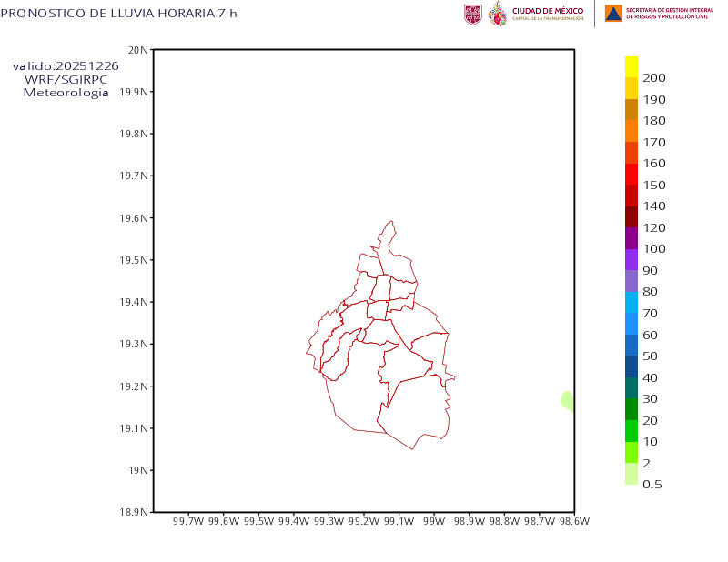Click the 19.5N latitude axis label
This screenshot has width=728, height=562.
(134, 260)
